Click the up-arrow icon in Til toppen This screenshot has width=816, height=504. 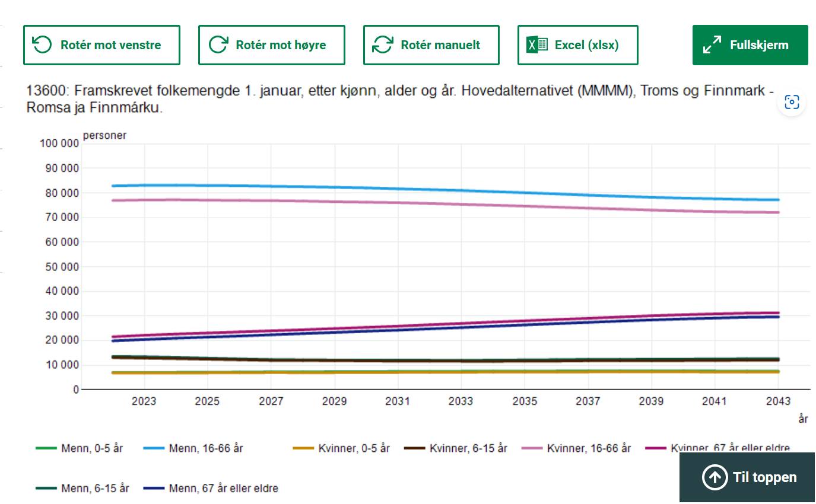click(x=714, y=477)
